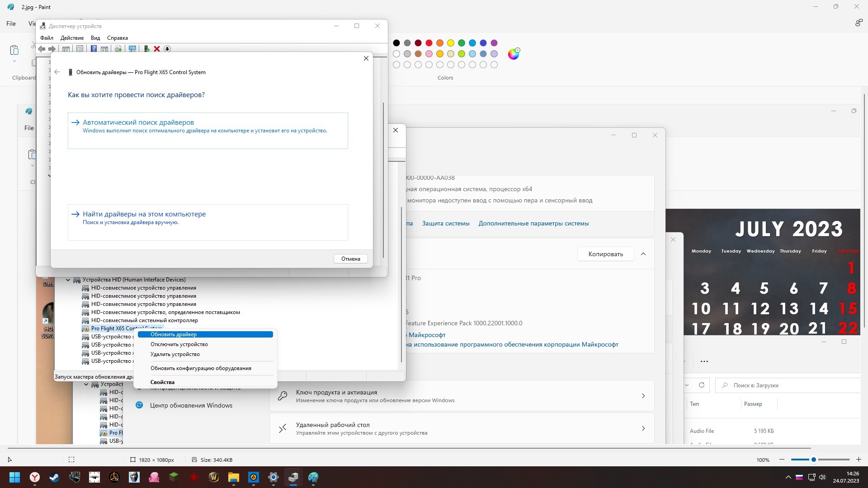Go back using the arrow in the update drivers dialog
This screenshot has width=868, height=488.
57,72
